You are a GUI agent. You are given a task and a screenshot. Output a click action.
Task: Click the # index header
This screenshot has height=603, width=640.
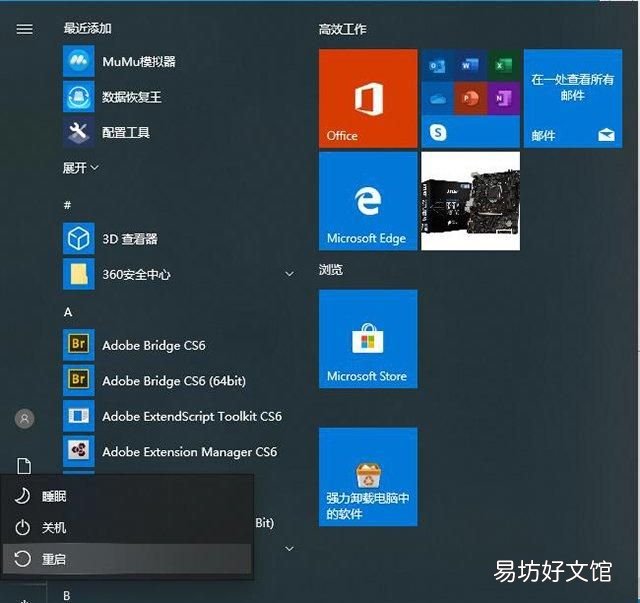pos(67,205)
